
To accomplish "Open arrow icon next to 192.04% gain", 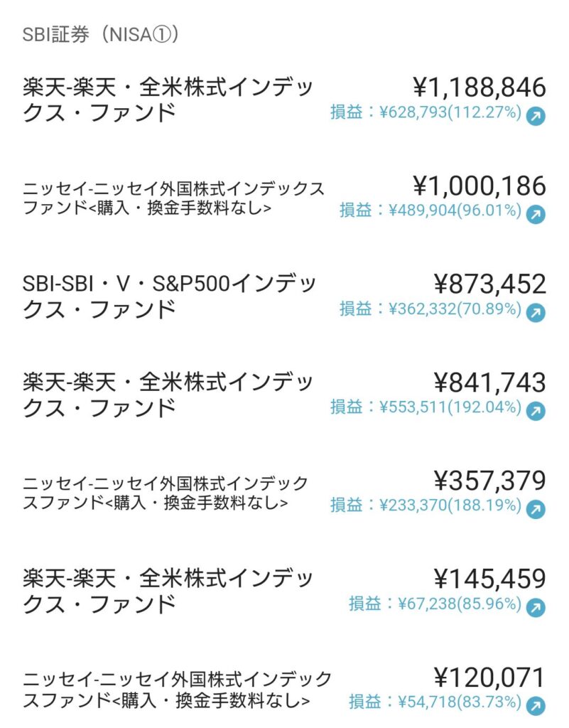I will click(x=536, y=411).
